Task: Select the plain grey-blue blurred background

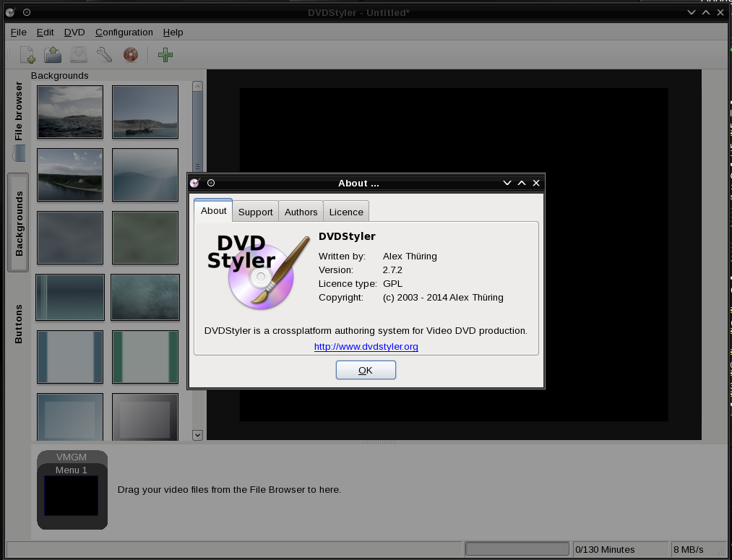Action: (x=70, y=238)
